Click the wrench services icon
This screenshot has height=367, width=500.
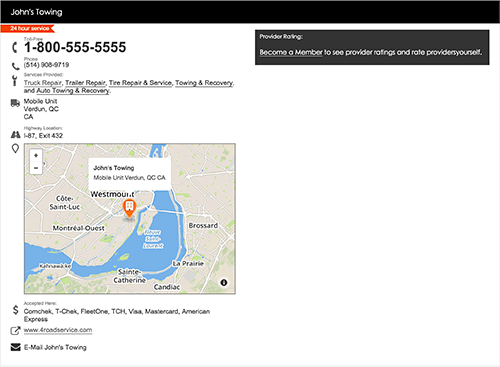14,80
